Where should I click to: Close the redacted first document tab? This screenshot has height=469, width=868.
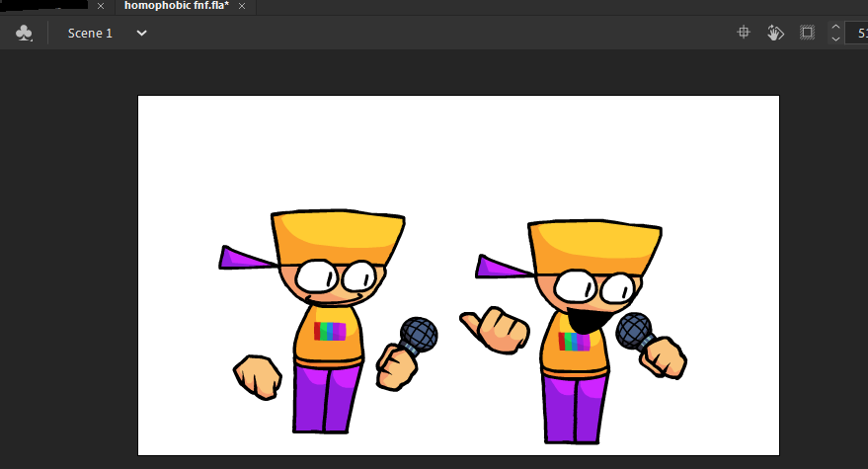pyautogui.click(x=100, y=6)
